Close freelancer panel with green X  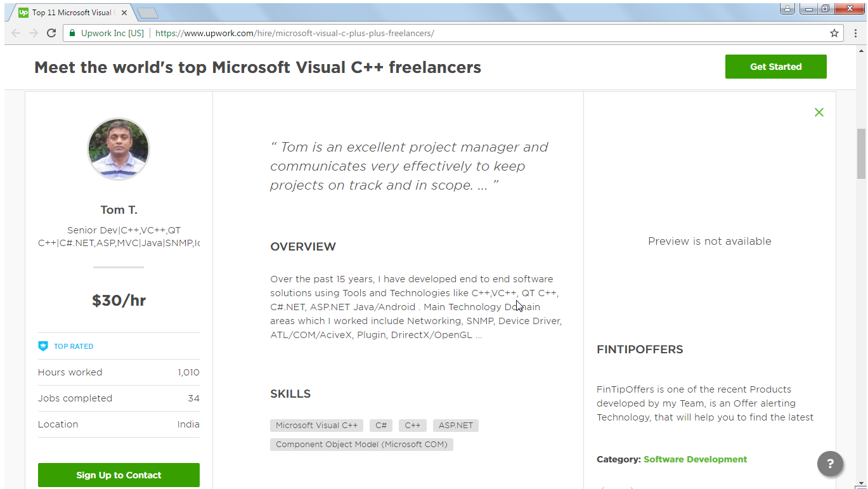819,112
